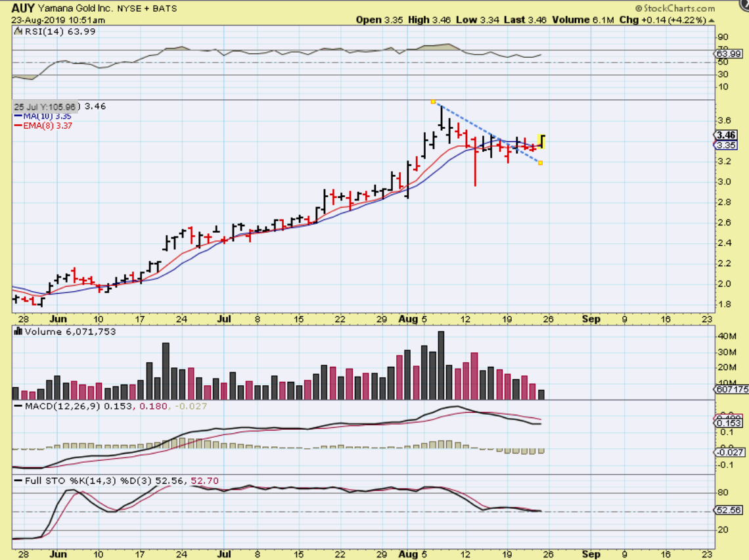Click the 3.0 level on the price axis

pyautogui.click(x=725, y=181)
